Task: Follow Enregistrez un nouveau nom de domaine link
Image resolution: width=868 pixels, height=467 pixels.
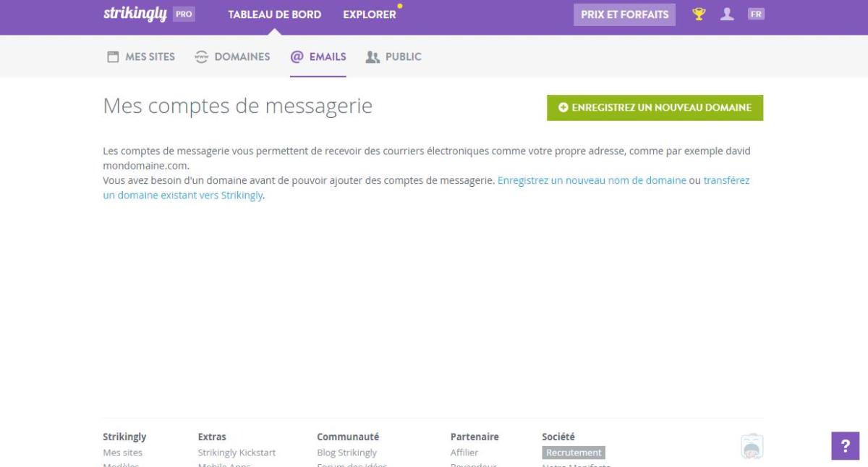Action: click(x=592, y=180)
